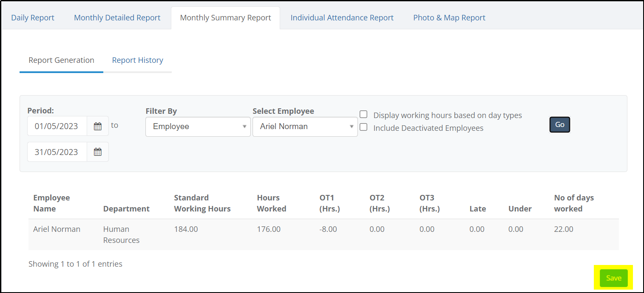The width and height of the screenshot is (644, 293).
Task: Click the green Save button
Action: point(614,278)
